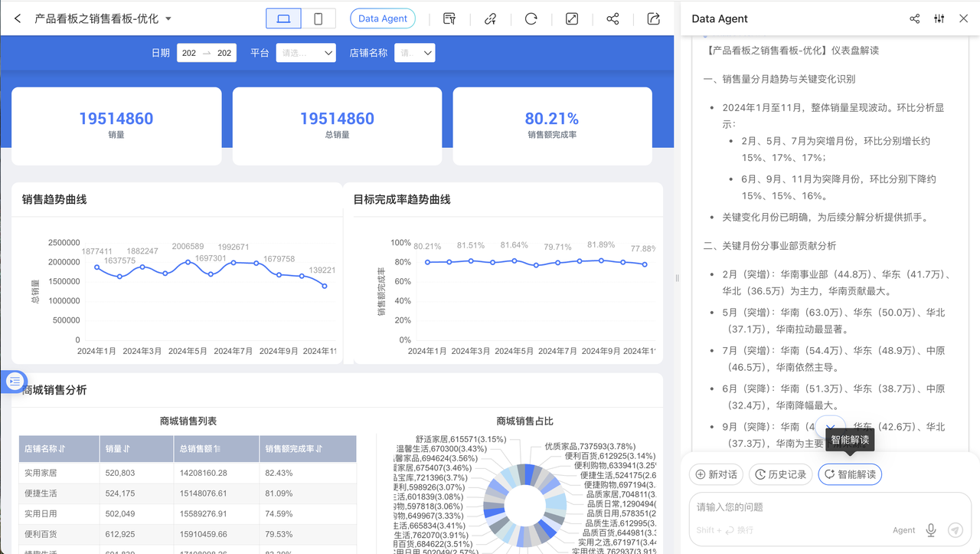Viewport: 980px width, 554px height.
Task: Open the filter icon in the top toolbar
Action: (x=449, y=18)
